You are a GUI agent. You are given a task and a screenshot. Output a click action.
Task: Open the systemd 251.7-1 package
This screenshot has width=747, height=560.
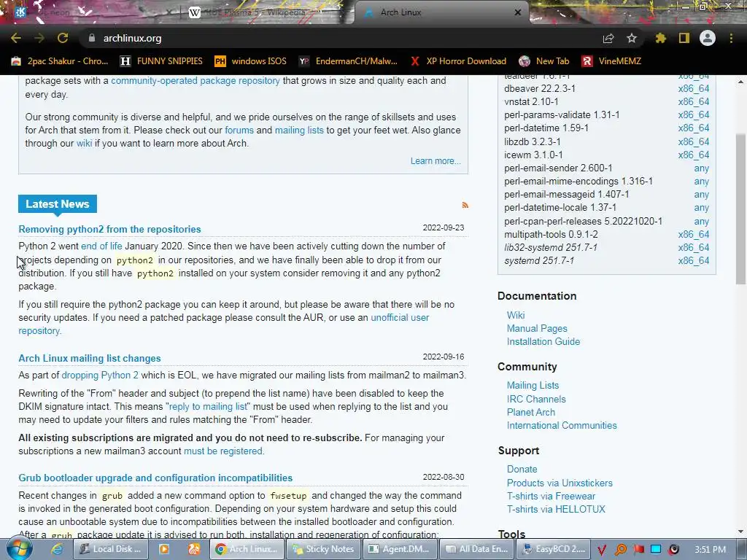539,260
